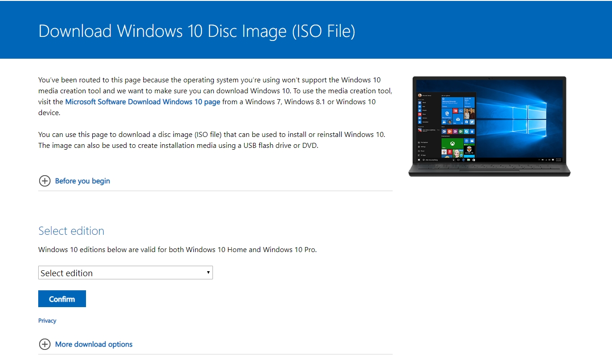Viewport: 612px width, 364px height.
Task: Expand the 'Before you begin' section
Action: (x=82, y=181)
